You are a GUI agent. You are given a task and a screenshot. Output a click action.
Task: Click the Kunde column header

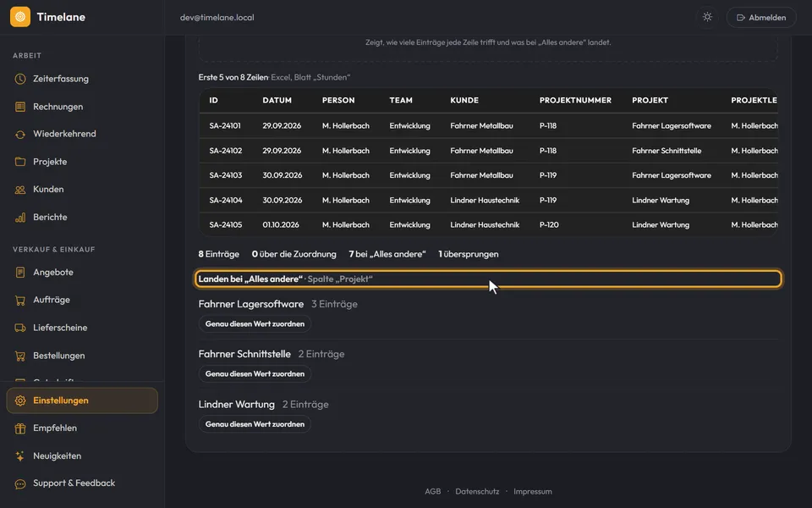click(464, 101)
